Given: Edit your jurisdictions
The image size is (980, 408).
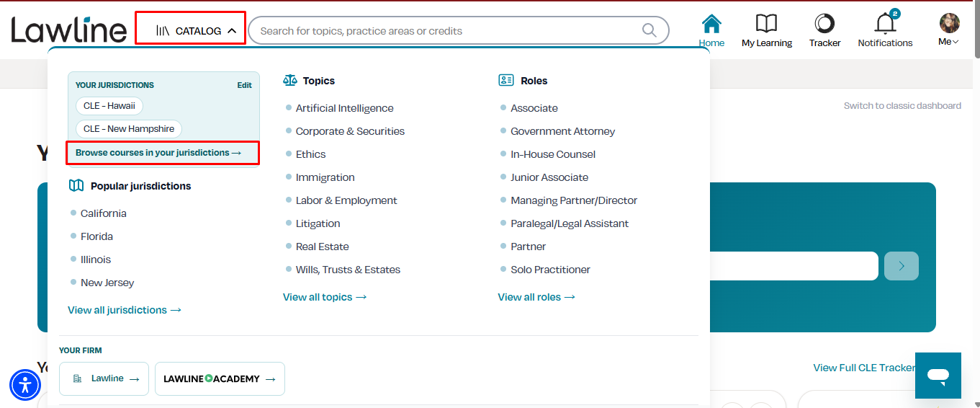Looking at the screenshot, I should tap(244, 85).
